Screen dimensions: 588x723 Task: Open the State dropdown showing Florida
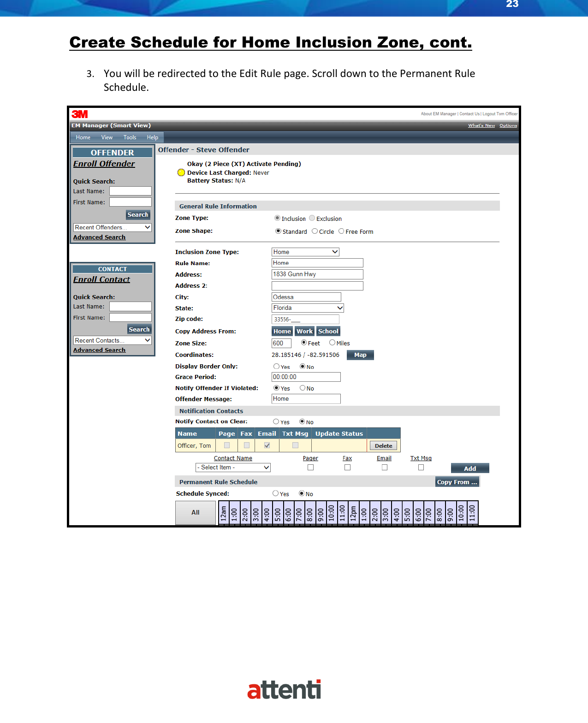point(308,308)
